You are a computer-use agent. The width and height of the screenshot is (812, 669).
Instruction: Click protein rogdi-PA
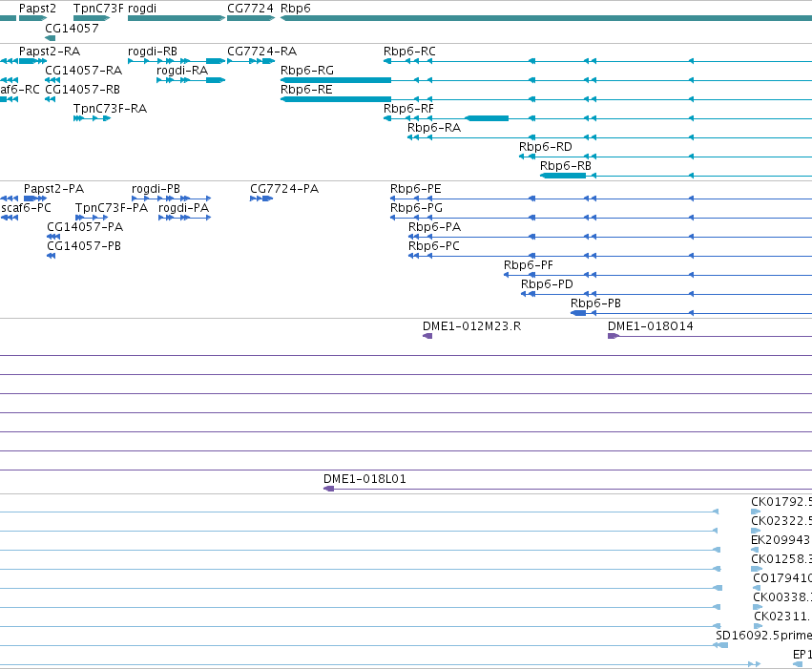point(184,208)
